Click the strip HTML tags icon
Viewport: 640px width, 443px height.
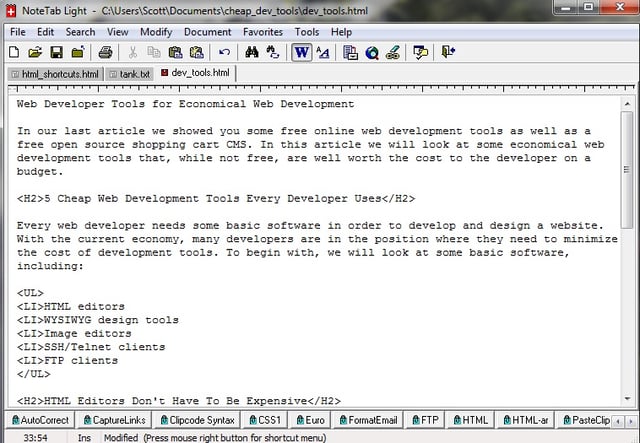click(393, 52)
